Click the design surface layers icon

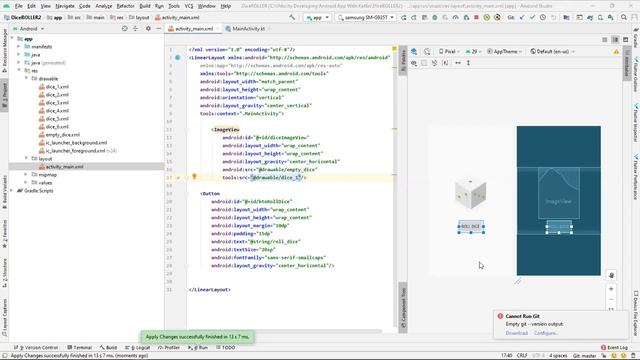point(414,51)
